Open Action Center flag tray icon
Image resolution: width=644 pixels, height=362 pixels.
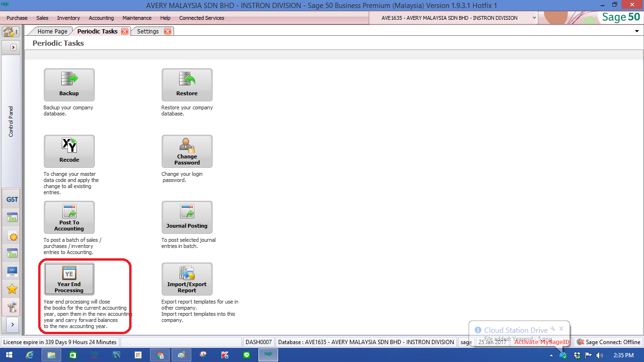588,355
